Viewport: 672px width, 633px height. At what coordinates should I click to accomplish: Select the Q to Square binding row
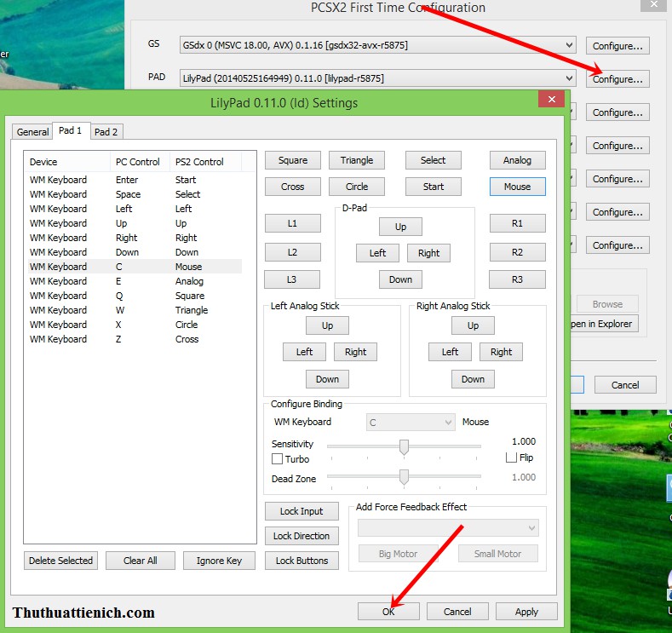point(135,296)
